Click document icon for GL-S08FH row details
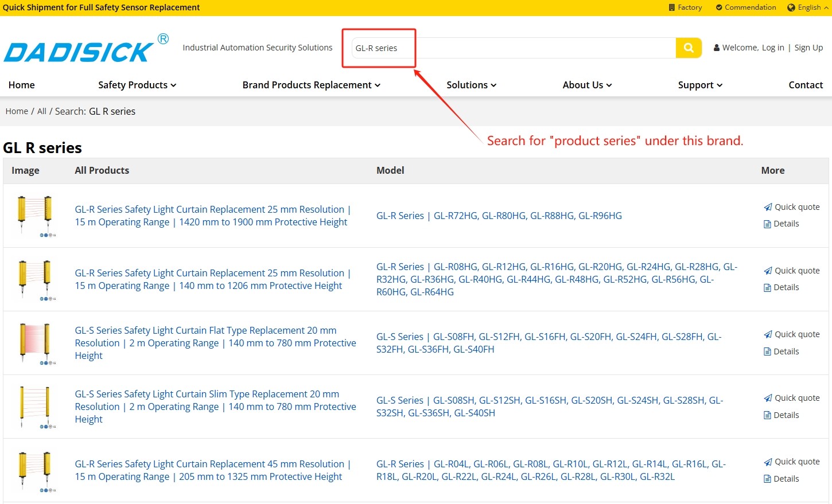Screen dimensions: 832x504 click(x=767, y=352)
